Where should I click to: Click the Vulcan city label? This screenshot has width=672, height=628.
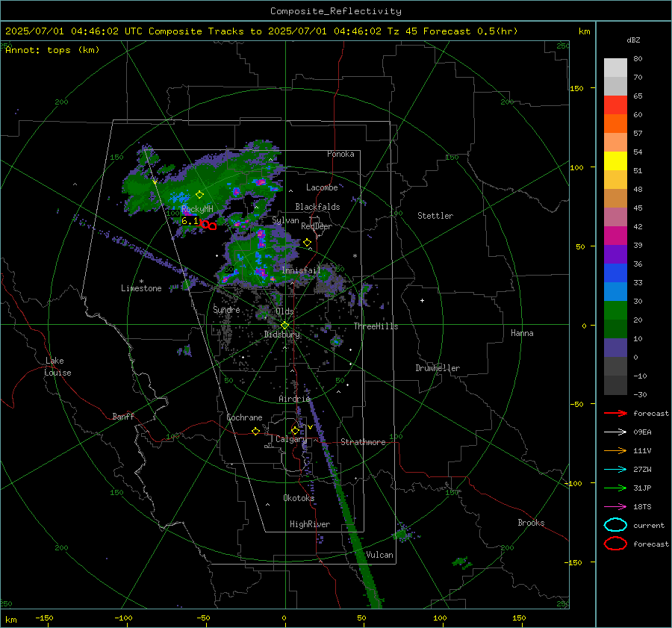tap(379, 555)
